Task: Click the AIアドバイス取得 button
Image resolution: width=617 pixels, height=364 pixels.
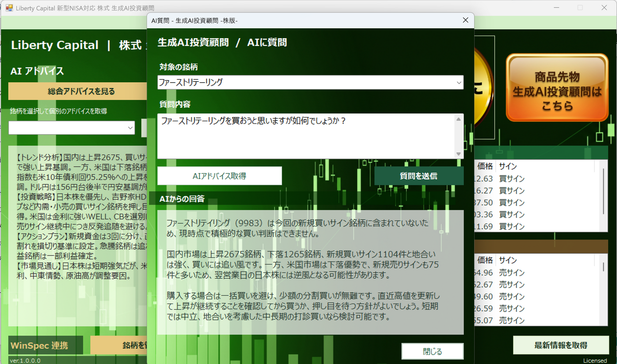Action: tap(219, 176)
